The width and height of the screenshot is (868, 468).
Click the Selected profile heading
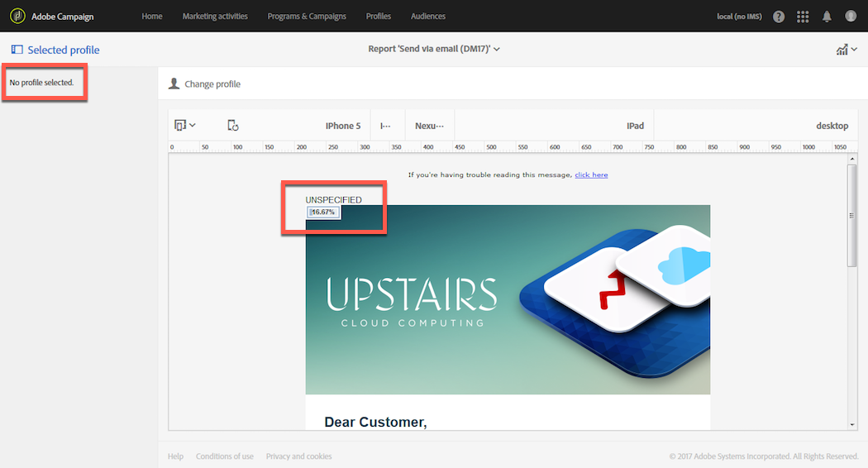click(x=64, y=50)
